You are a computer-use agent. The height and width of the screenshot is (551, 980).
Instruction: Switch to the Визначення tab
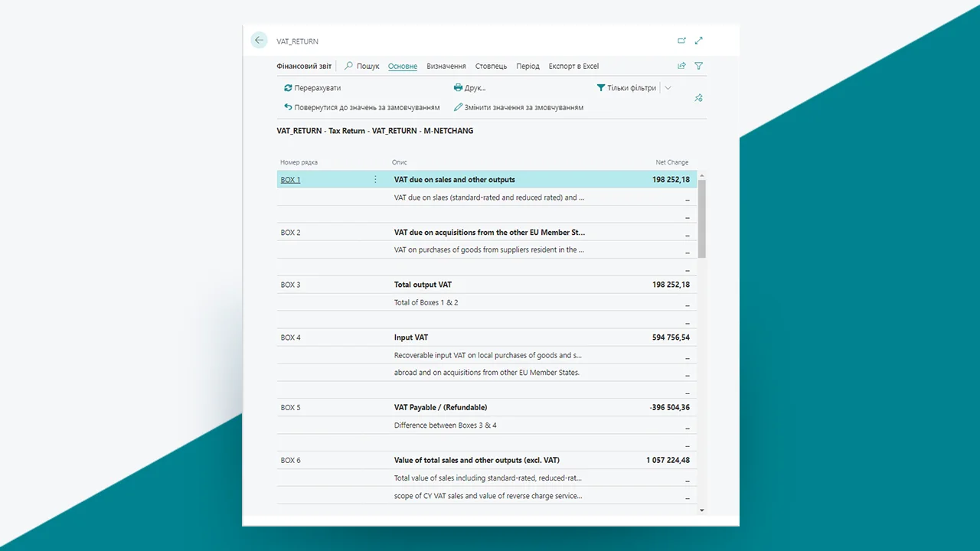[x=446, y=66]
